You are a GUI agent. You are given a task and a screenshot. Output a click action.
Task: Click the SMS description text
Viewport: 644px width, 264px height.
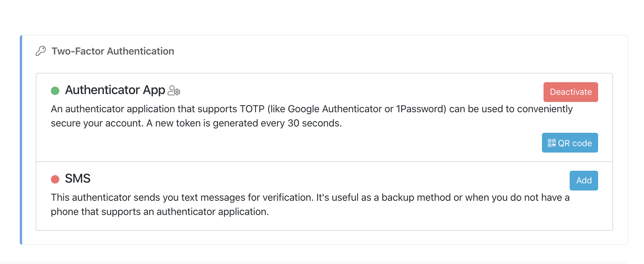pyautogui.click(x=277, y=204)
